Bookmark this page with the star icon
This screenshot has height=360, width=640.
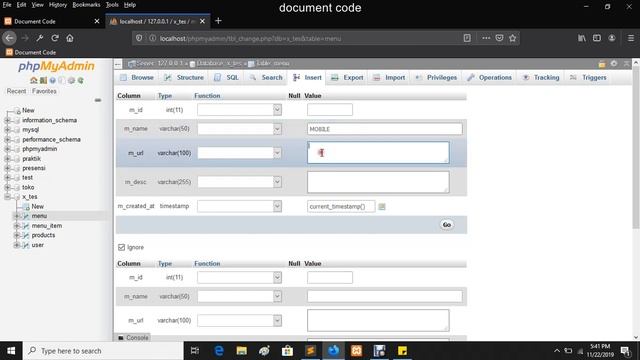[513, 38]
